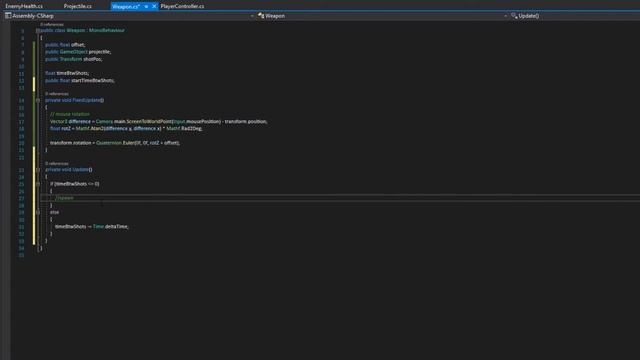Switch to the Projectile.cs tab

coord(78,6)
